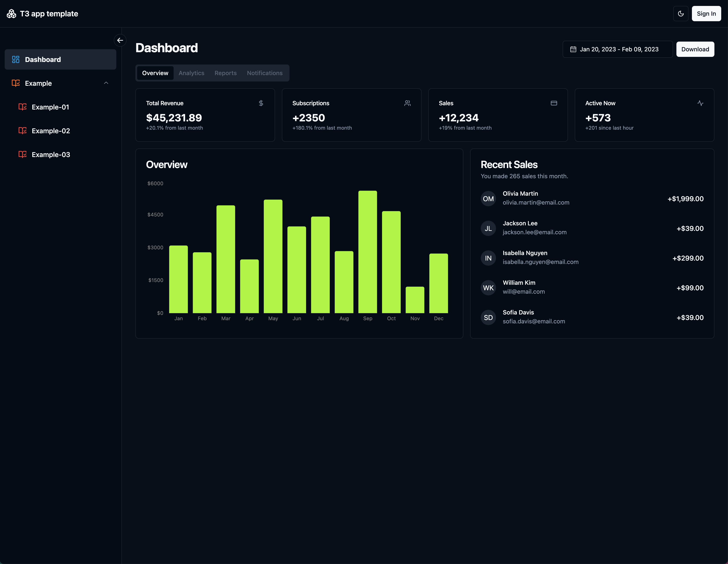Click the activity icon on Active Now card
Image resolution: width=728 pixels, height=564 pixels.
click(x=700, y=103)
